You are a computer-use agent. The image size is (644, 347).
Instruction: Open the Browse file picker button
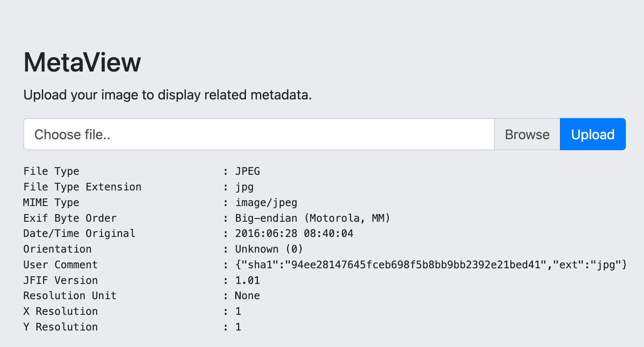pyautogui.click(x=527, y=134)
